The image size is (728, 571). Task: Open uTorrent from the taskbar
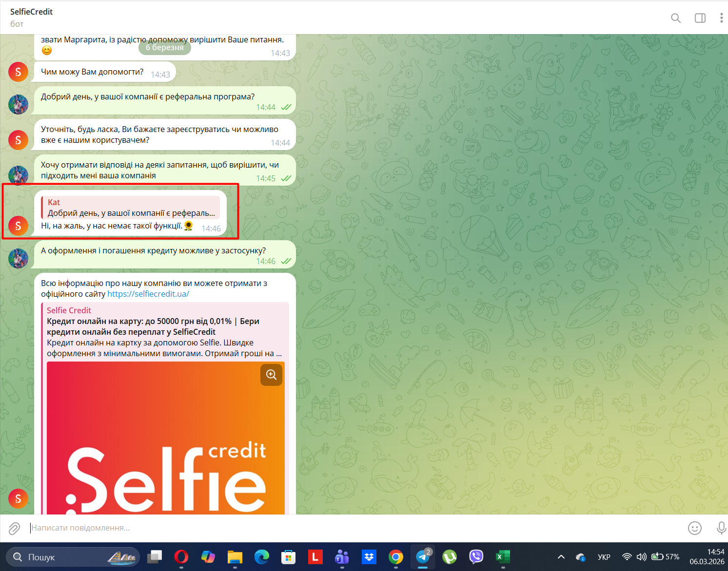point(449,556)
